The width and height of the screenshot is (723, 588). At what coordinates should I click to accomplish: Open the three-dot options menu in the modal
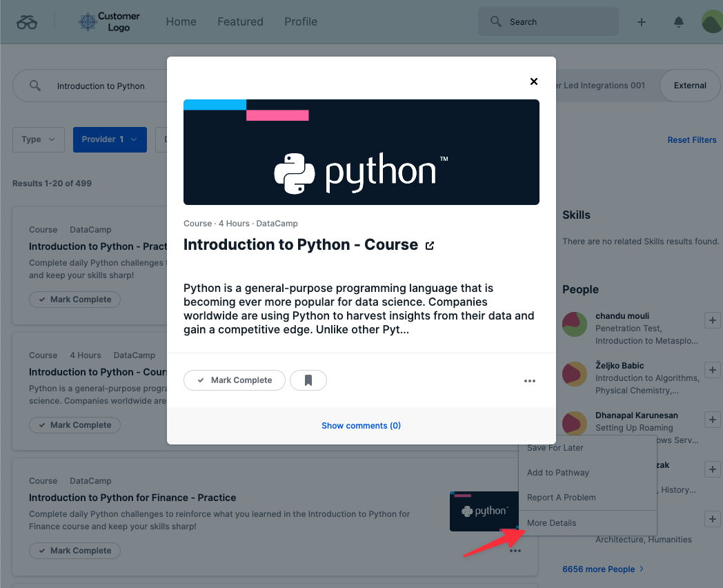[x=530, y=380]
